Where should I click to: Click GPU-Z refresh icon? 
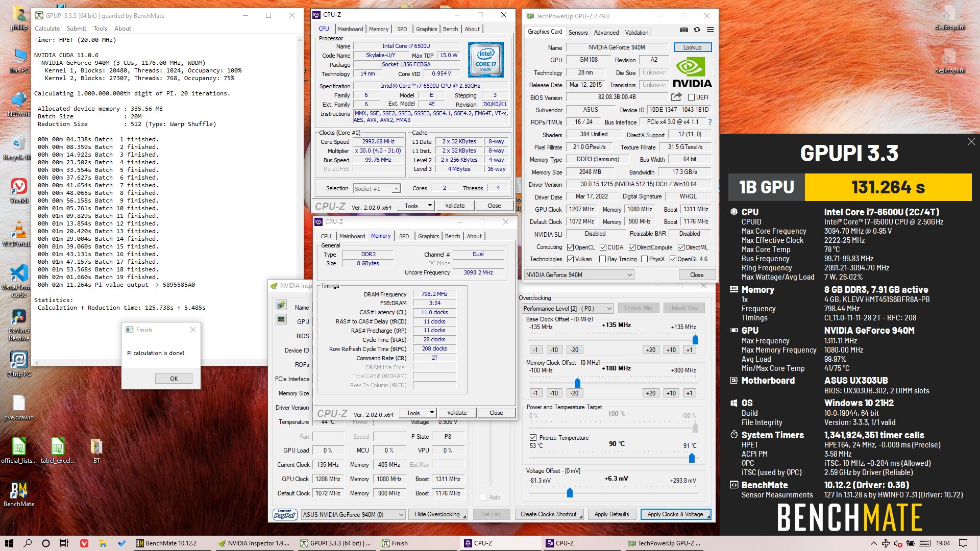point(697,30)
